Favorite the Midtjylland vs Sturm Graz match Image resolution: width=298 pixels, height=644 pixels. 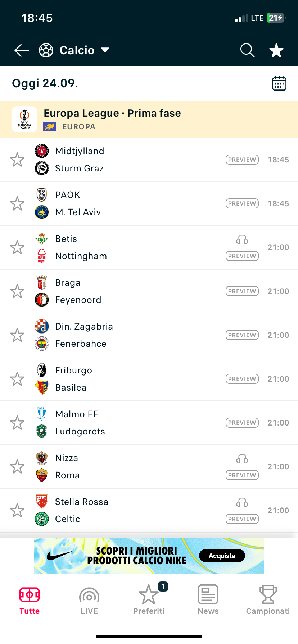17,160
